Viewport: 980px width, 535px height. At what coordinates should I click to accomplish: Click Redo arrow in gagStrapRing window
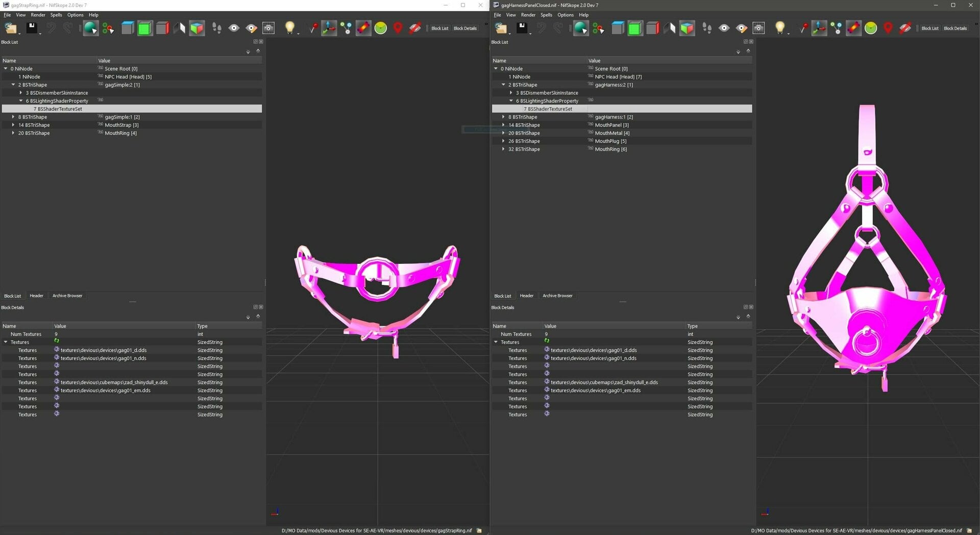click(68, 28)
